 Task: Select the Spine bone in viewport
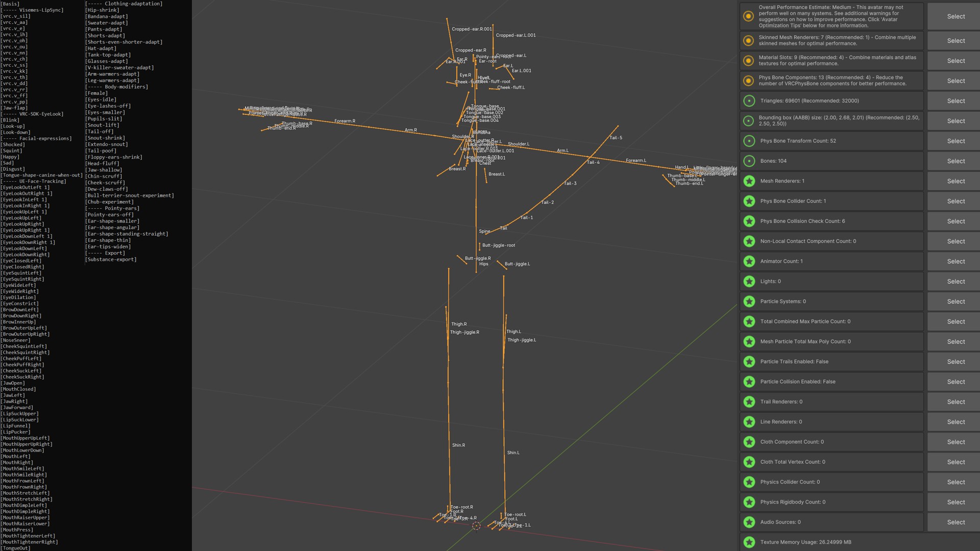point(484,231)
